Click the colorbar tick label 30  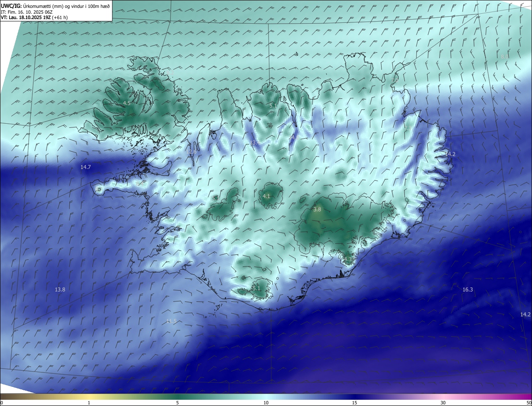[443, 403]
